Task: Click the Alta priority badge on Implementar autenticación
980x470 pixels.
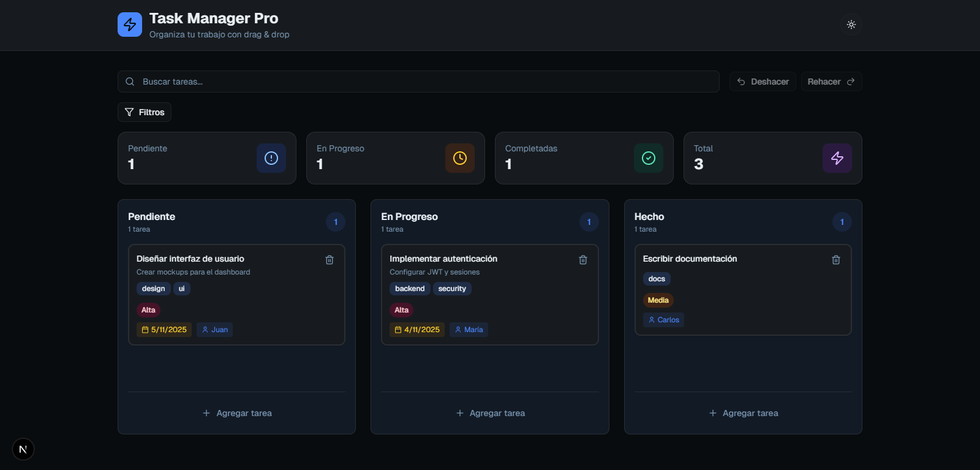Action: tap(402, 310)
